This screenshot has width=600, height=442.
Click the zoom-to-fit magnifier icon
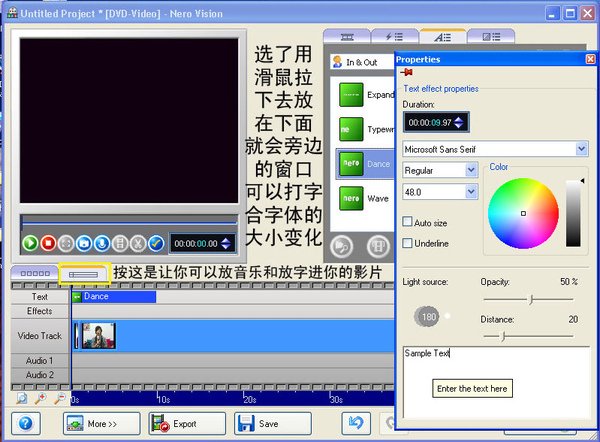point(21,398)
